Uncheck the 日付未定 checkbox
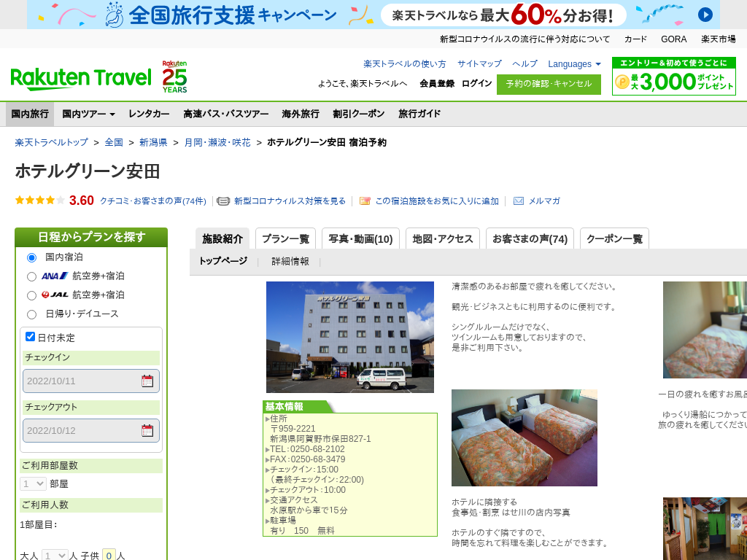This screenshot has width=747, height=560. [x=30, y=337]
